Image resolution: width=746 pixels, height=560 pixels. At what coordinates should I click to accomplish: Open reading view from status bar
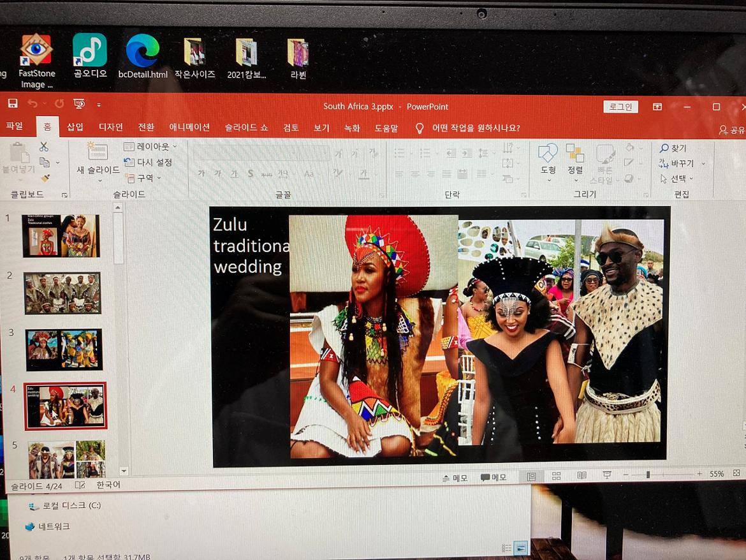581,476
